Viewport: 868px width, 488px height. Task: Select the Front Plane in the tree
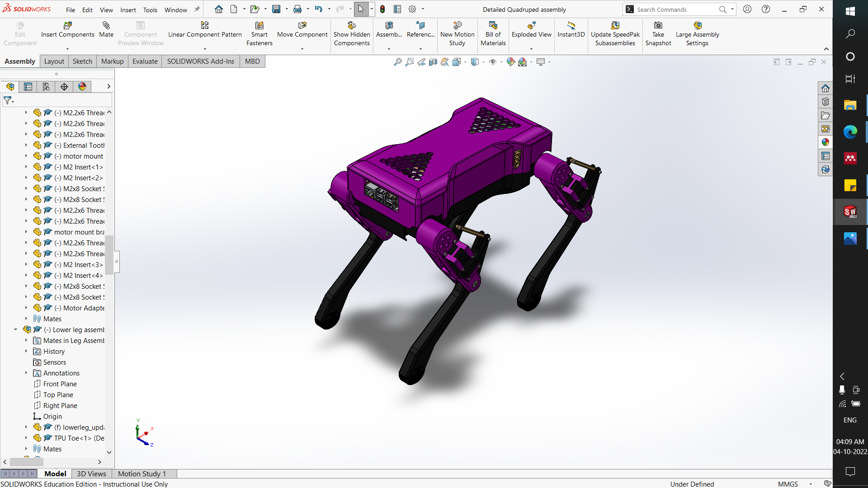pyautogui.click(x=60, y=384)
